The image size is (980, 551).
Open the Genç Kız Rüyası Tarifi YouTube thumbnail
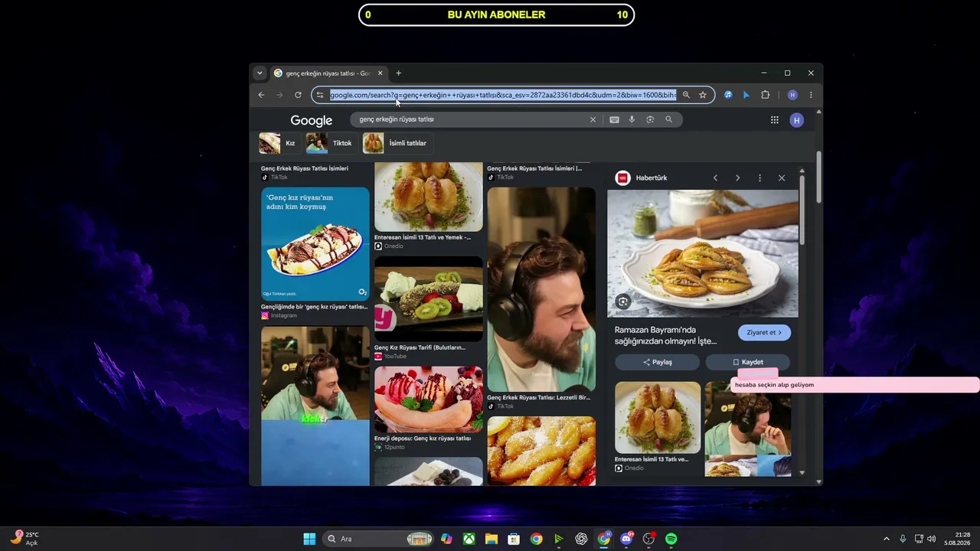pos(428,298)
